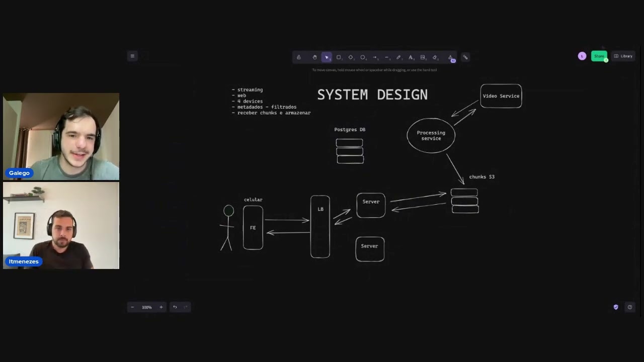Viewport: 644px width, 362px height.
Task: Open the more tools AI shapes menu
Action: tap(450, 57)
